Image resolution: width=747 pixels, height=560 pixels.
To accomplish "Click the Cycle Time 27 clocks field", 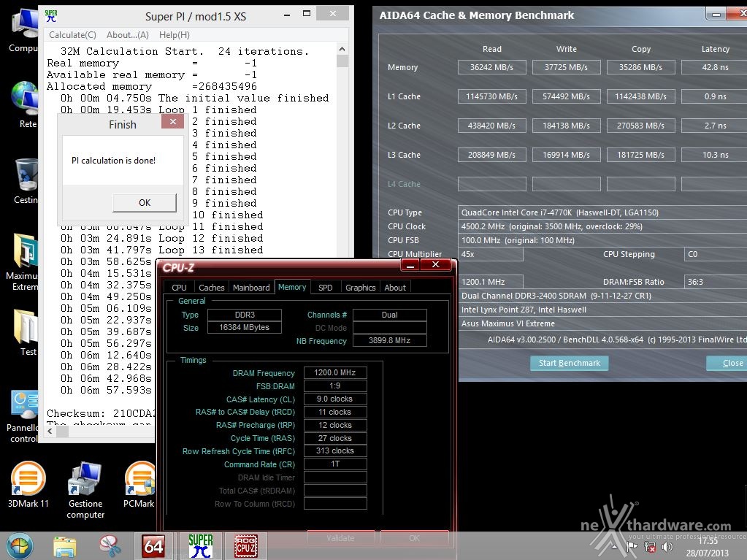I will click(335, 438).
